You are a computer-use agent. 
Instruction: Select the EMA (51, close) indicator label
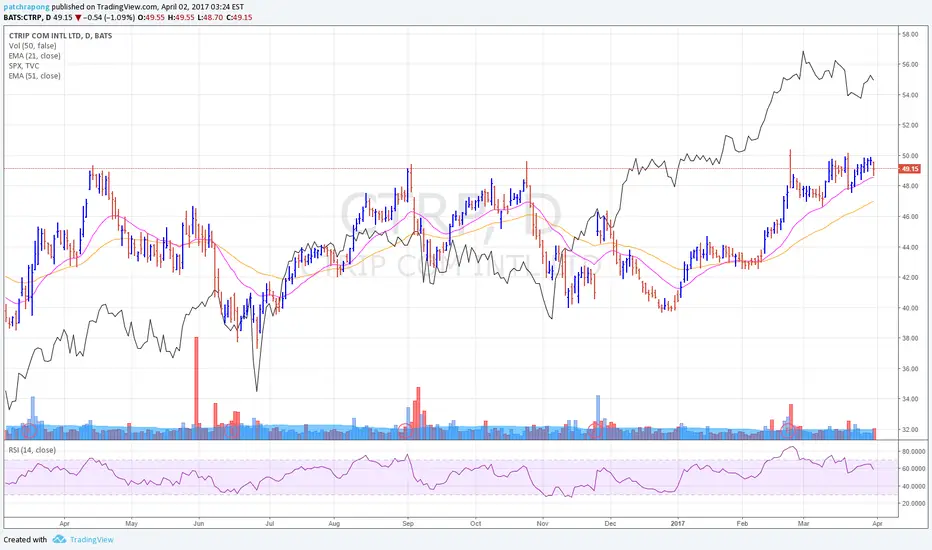point(34,76)
